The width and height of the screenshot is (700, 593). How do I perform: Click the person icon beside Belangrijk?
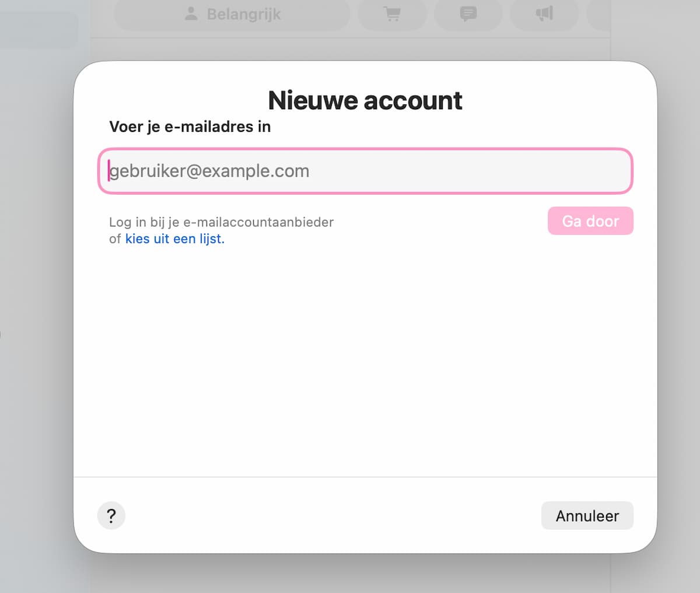click(191, 14)
